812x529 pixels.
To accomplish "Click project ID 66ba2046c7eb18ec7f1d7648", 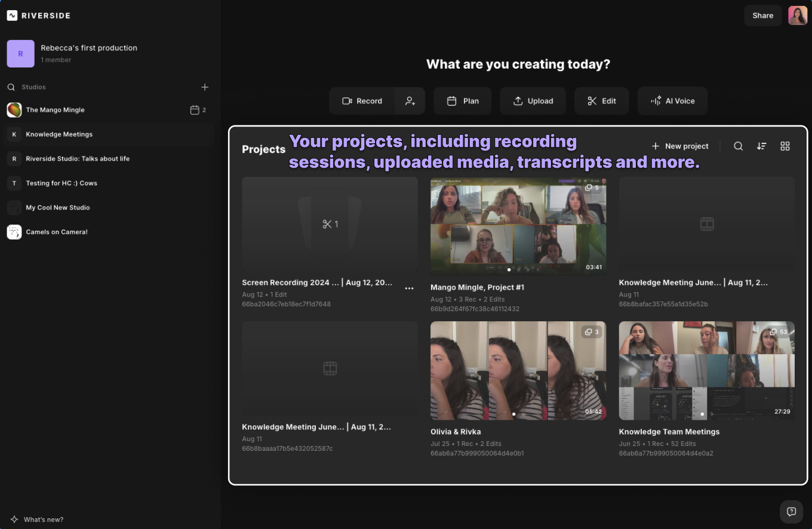I will point(286,304).
